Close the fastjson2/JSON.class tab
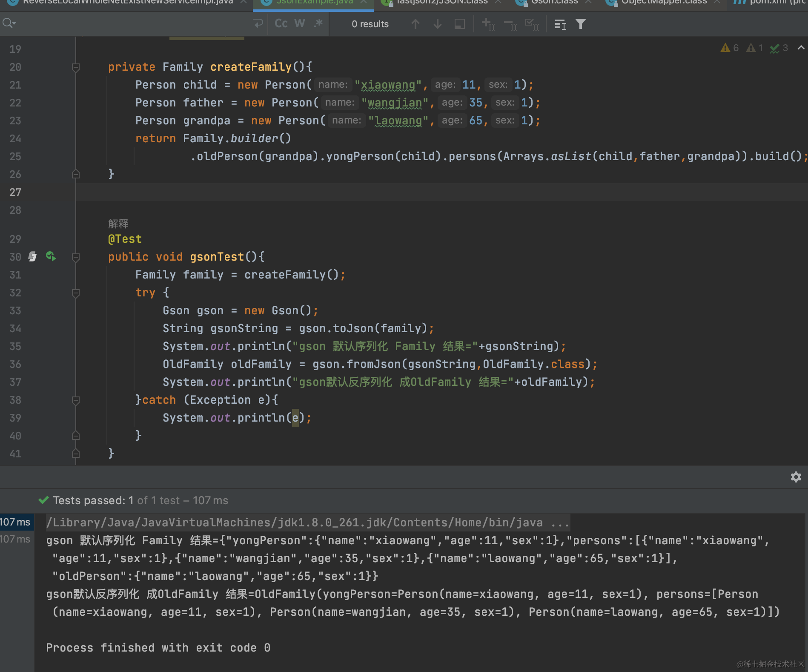 coord(498,2)
